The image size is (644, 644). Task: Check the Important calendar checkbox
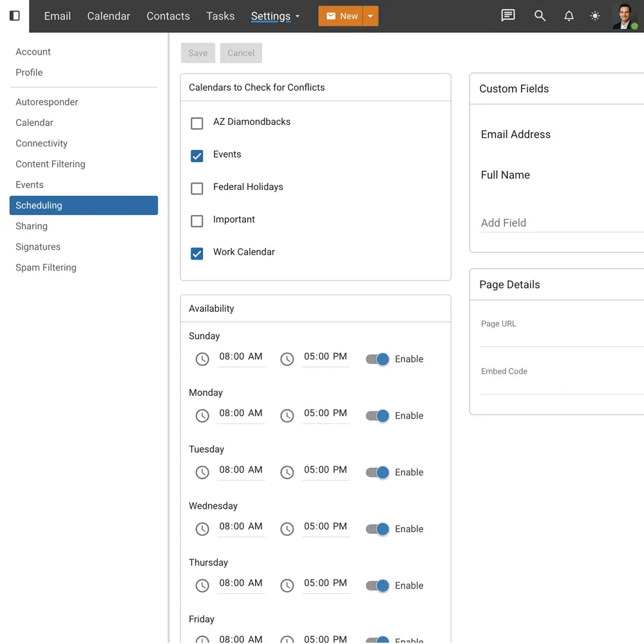pyautogui.click(x=196, y=221)
